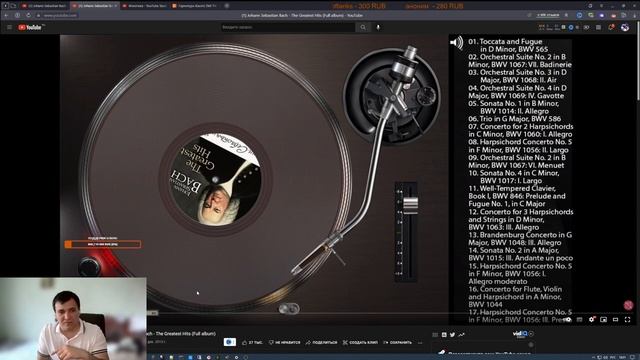Go back with browser back arrow
Image resolution: width=640 pixels, height=360 pixels.
point(6,15)
